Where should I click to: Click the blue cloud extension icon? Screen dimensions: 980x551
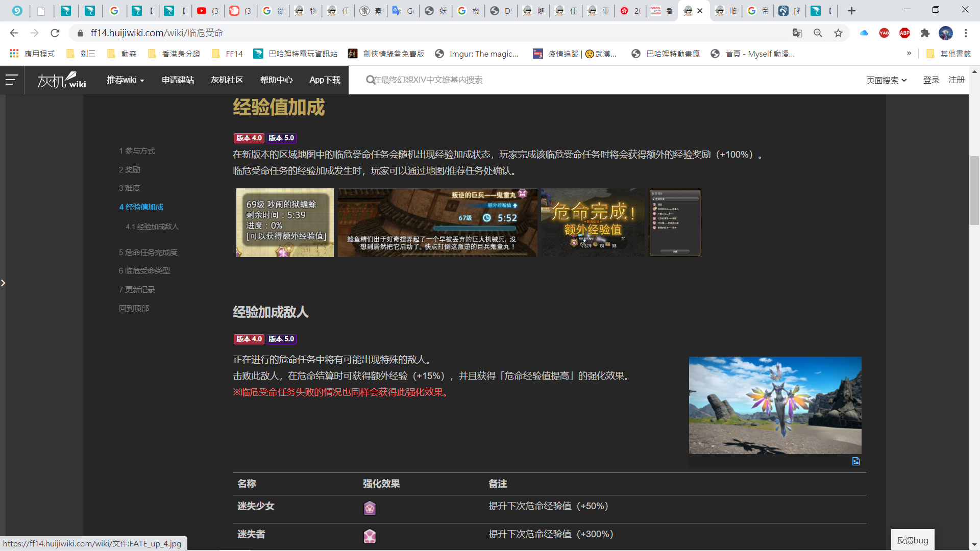864,33
